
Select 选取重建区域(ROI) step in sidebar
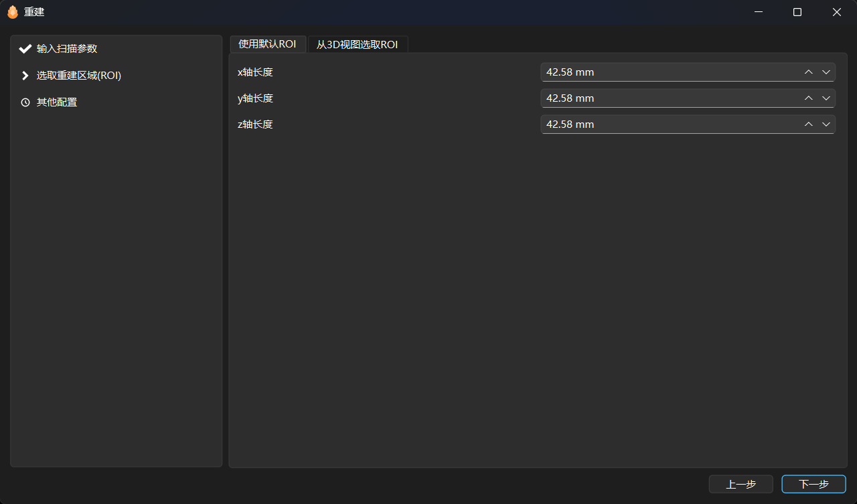tap(78, 76)
